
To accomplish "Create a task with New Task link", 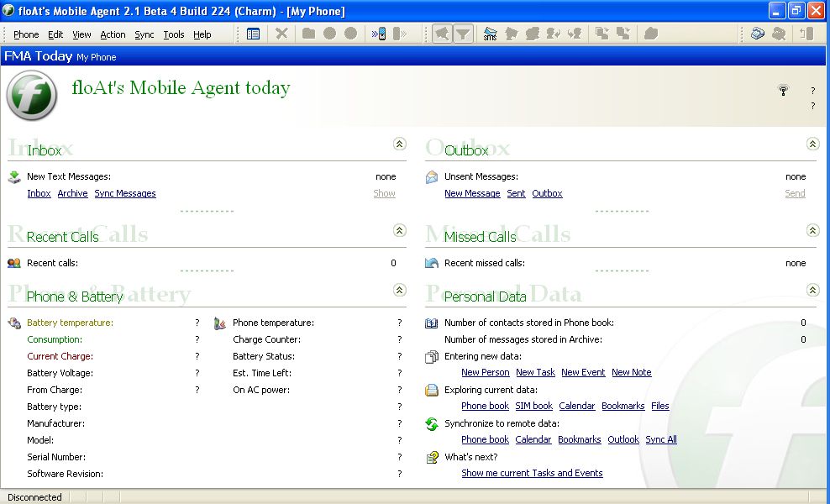I will tap(536, 372).
